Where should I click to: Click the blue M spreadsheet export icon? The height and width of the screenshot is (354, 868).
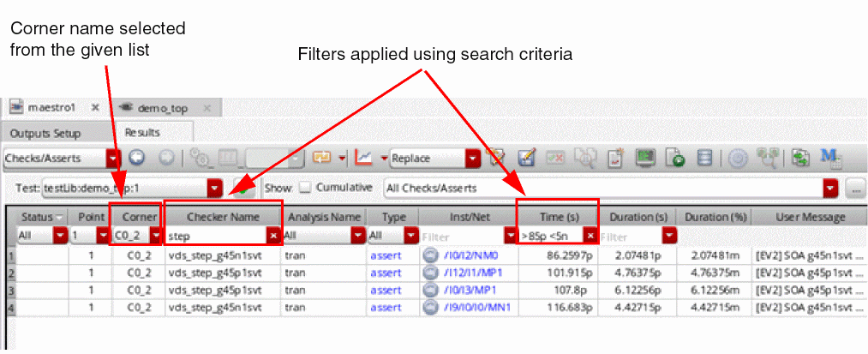tap(830, 159)
